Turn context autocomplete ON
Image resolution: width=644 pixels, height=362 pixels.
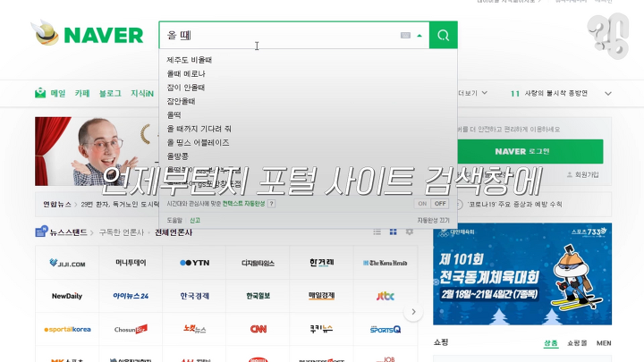coord(422,204)
